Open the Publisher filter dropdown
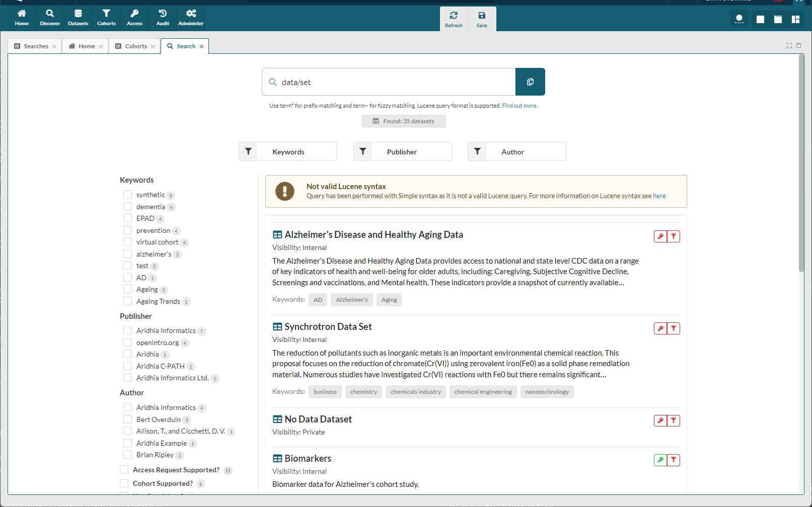 [402, 151]
